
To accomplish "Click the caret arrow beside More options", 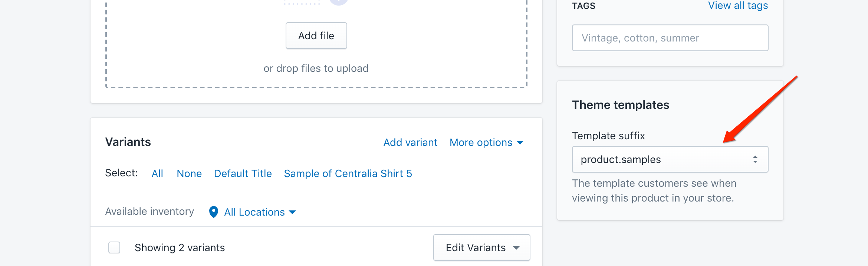I will click(x=520, y=143).
